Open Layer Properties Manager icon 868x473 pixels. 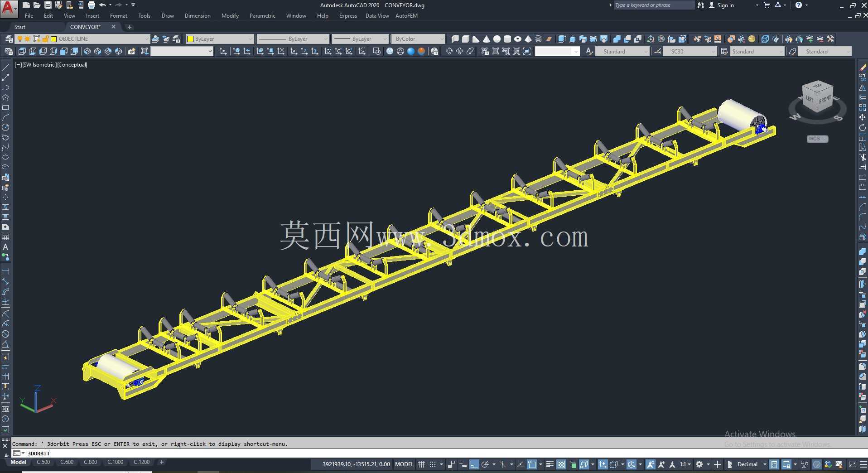click(x=8, y=39)
